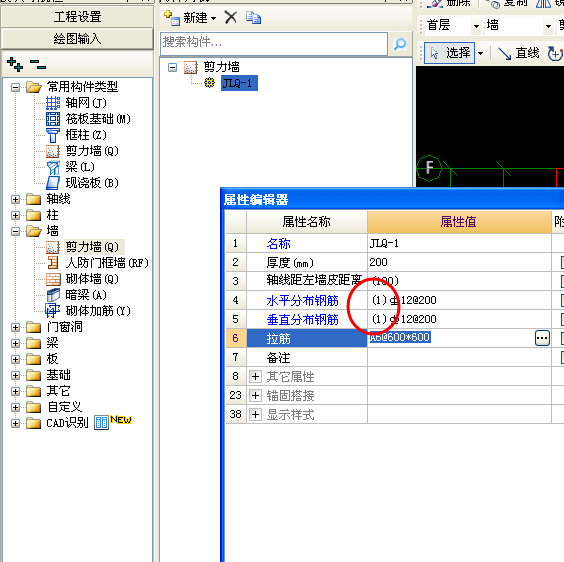This screenshot has height=562, width=564.
Task: Expand the 自定义 folder
Action: [15, 407]
